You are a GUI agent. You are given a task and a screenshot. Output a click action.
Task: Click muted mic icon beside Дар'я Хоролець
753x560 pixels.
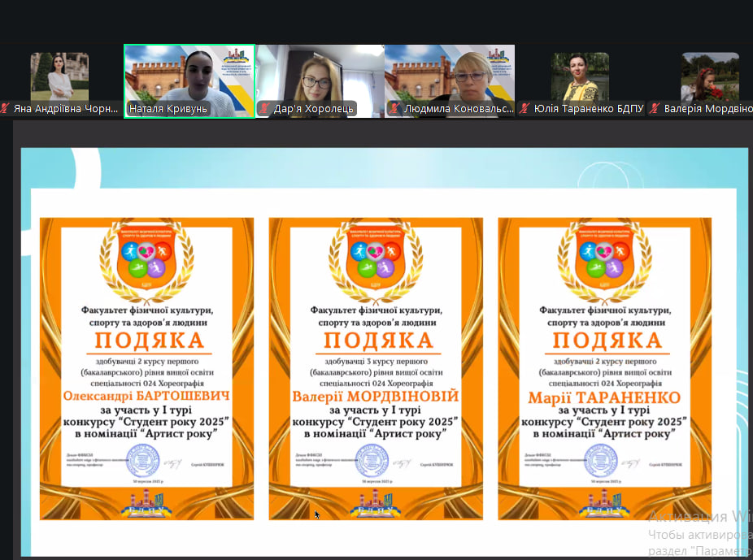[x=263, y=109]
